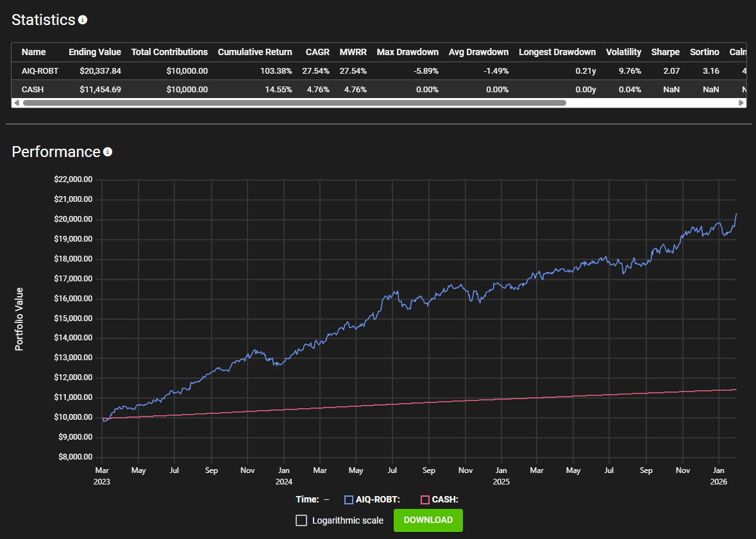Click the 9.76% volatility cell
The height and width of the screenshot is (539, 756).
coord(630,71)
